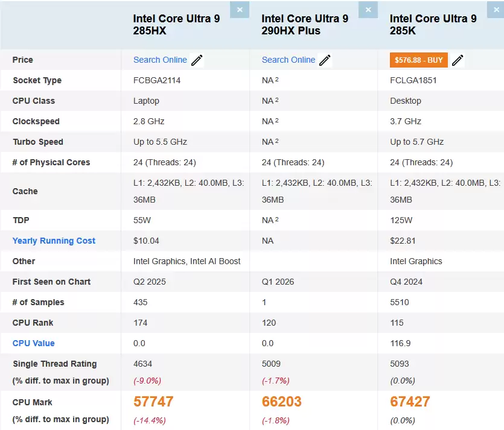Open the CPU Value row link
This screenshot has height=430, width=504.
click(33, 343)
